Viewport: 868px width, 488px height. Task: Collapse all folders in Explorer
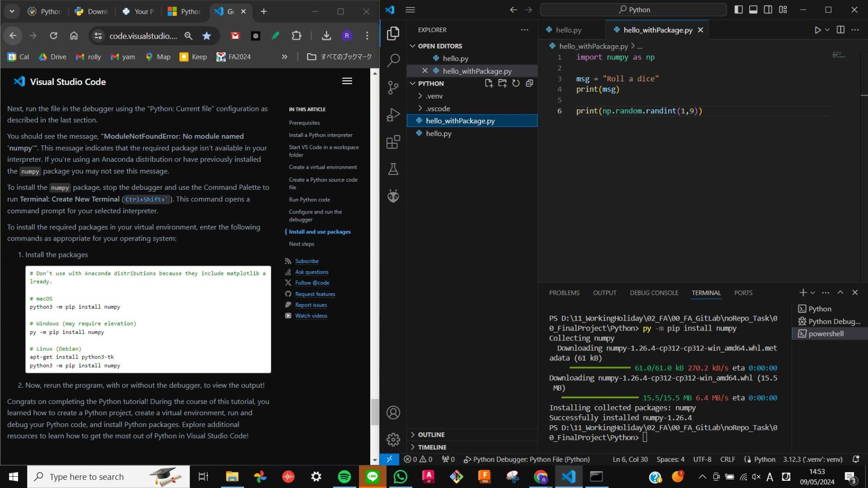[x=529, y=83]
